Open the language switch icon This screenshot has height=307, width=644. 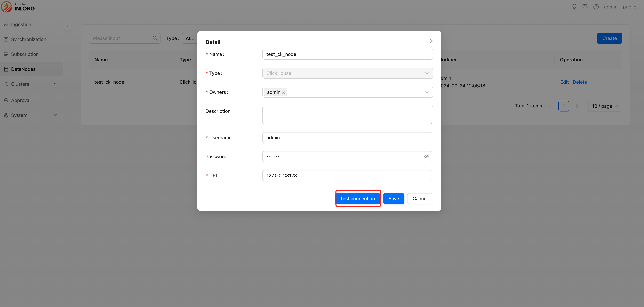pyautogui.click(x=585, y=7)
